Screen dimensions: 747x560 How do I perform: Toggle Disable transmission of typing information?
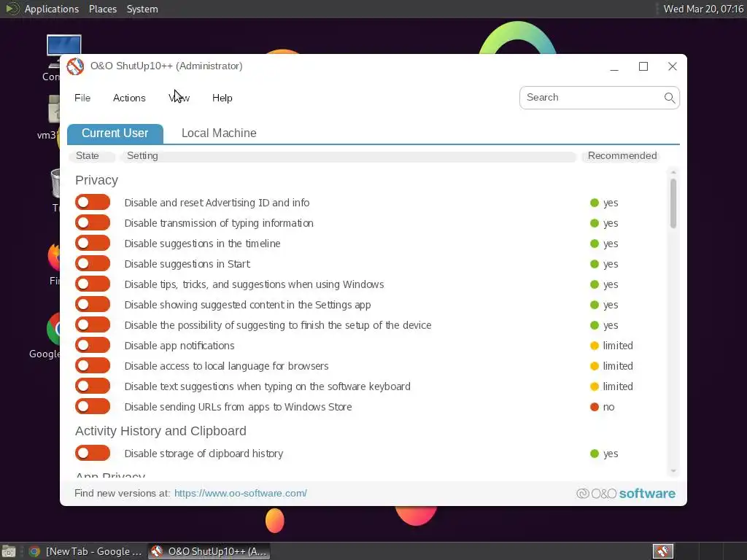point(93,223)
